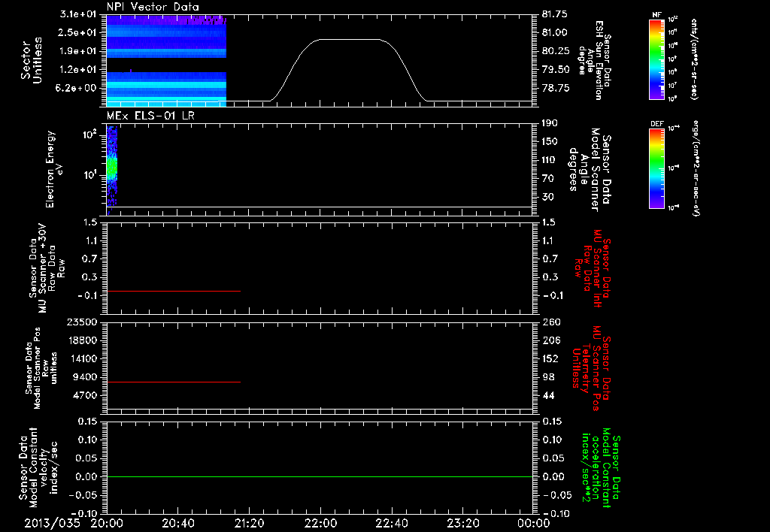Click the DEF color bar legend
Viewport: 770px width, 532px height.
pos(657,168)
